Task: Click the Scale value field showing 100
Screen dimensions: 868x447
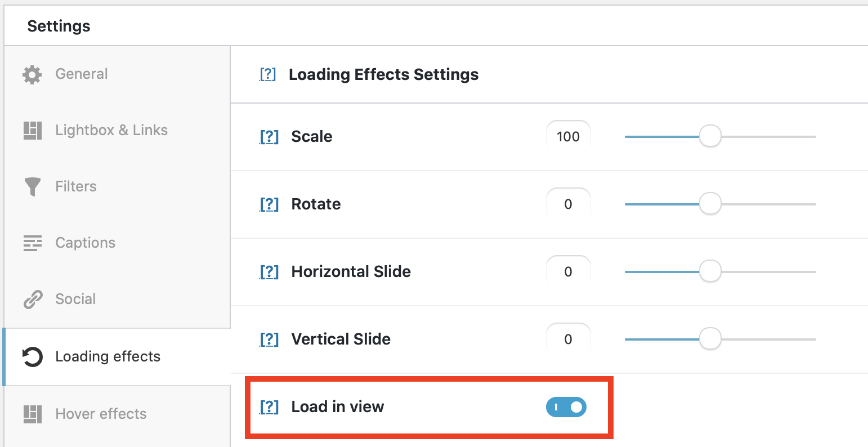Action: [568, 136]
